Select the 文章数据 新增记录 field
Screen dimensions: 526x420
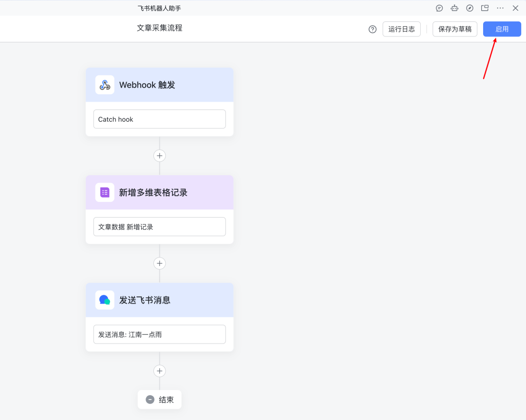(160, 227)
